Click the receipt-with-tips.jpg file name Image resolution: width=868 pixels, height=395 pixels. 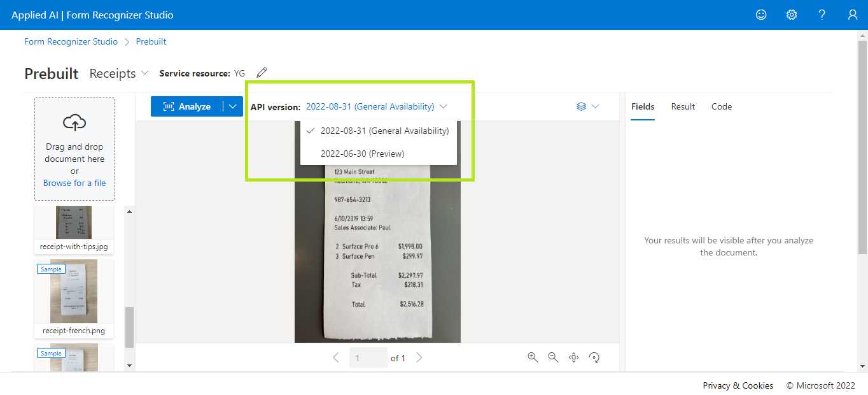coord(74,247)
